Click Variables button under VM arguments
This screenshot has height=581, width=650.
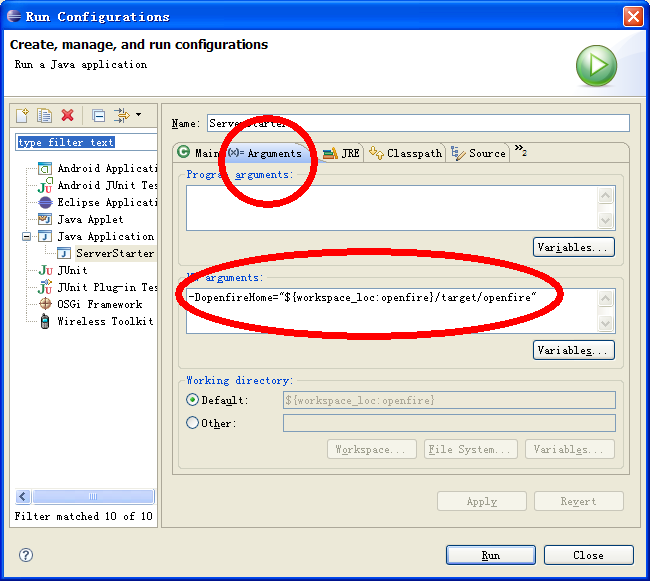click(x=573, y=351)
